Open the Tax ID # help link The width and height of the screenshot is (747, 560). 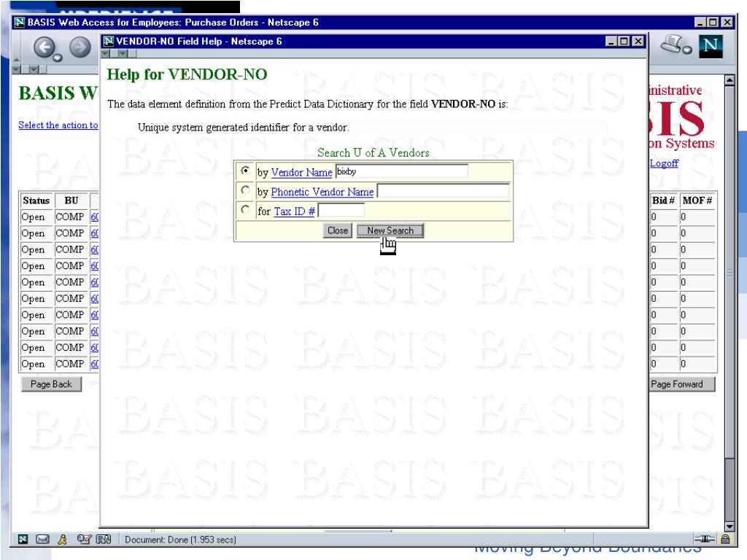pos(295,211)
